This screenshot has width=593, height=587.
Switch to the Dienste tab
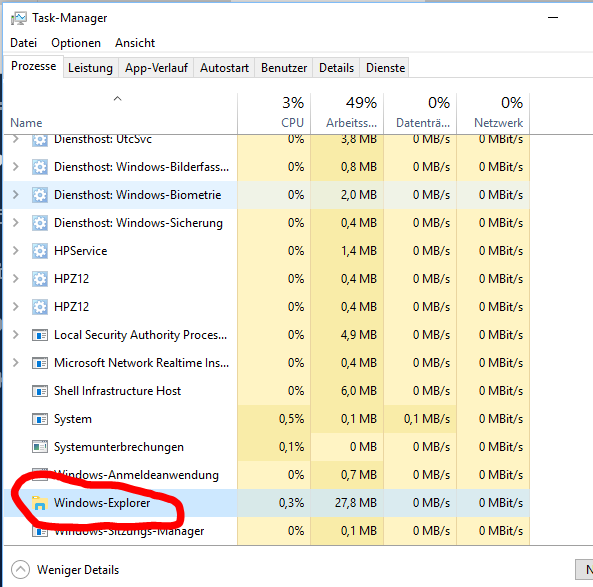tap(385, 68)
